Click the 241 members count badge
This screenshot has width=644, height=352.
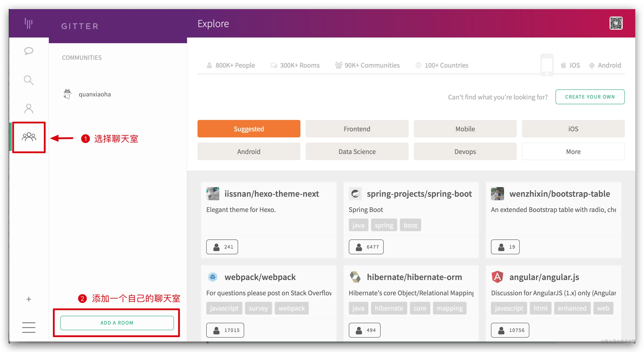coord(222,247)
